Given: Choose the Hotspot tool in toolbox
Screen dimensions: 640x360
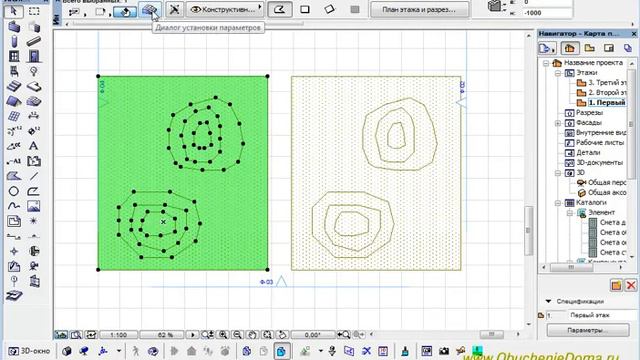Looking at the screenshot, I should [34, 221].
